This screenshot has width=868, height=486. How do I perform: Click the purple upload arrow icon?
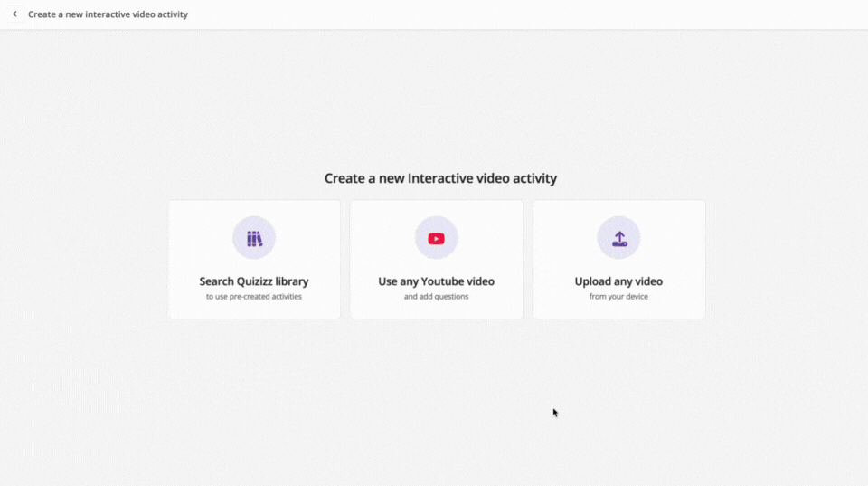click(x=618, y=239)
